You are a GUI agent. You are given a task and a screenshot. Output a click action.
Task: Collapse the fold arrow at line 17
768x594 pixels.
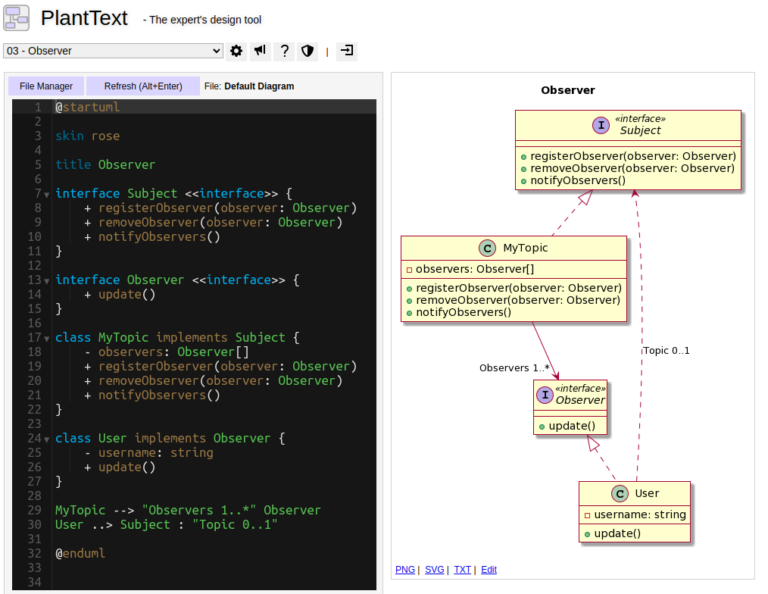47,338
